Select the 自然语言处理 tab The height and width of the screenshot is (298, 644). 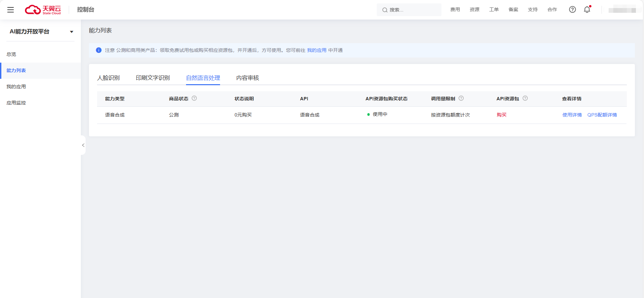click(x=203, y=78)
